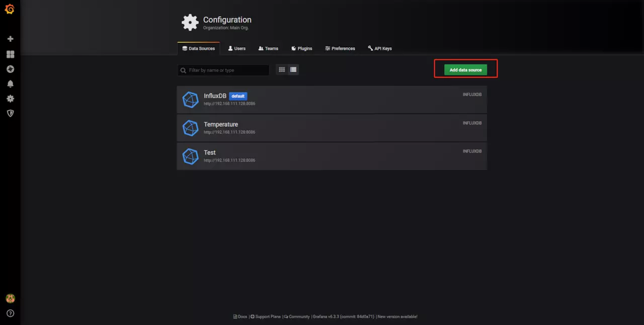Switch to grid card view
The width and height of the screenshot is (644, 325).
click(282, 70)
